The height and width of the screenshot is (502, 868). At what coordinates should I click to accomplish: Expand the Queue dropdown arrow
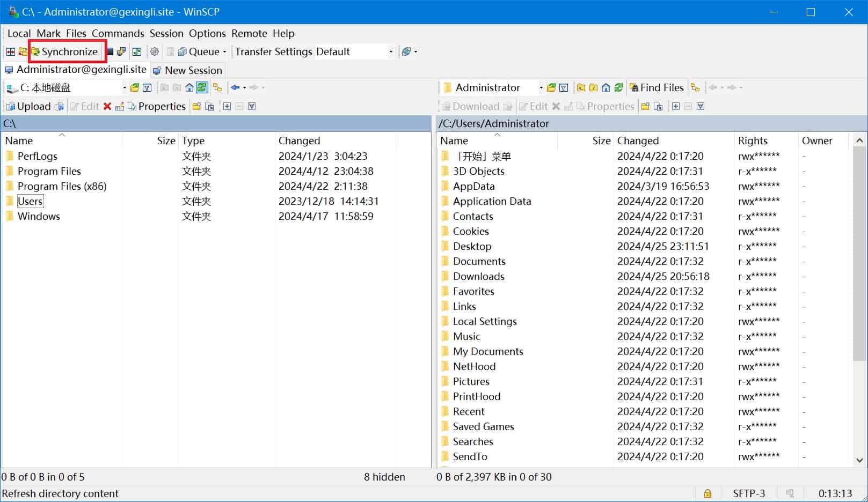point(224,52)
